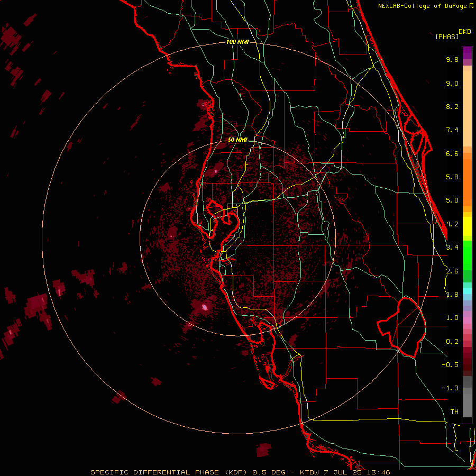Click the 0.5 DEG elevation text in caption
This screenshot has width=476, height=476.
[269, 472]
